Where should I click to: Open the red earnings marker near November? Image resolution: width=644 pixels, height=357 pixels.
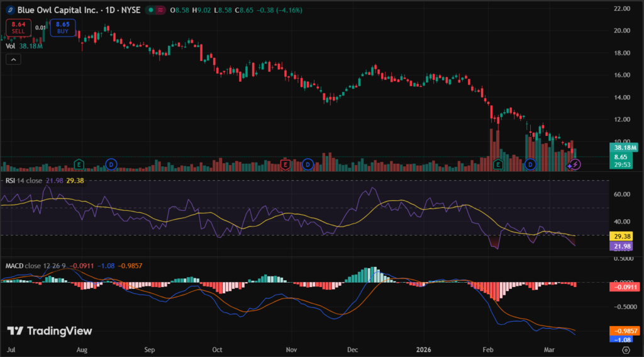(285, 164)
